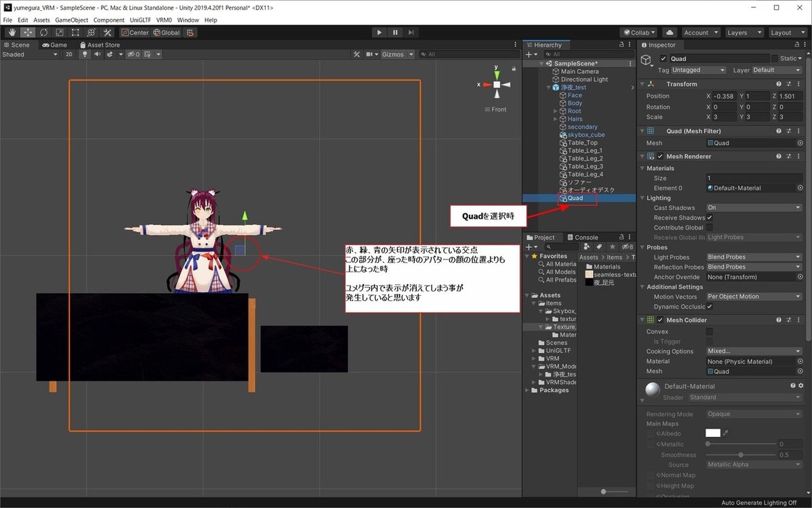Toggle Dynamic Occlusion checkbox

(709, 306)
